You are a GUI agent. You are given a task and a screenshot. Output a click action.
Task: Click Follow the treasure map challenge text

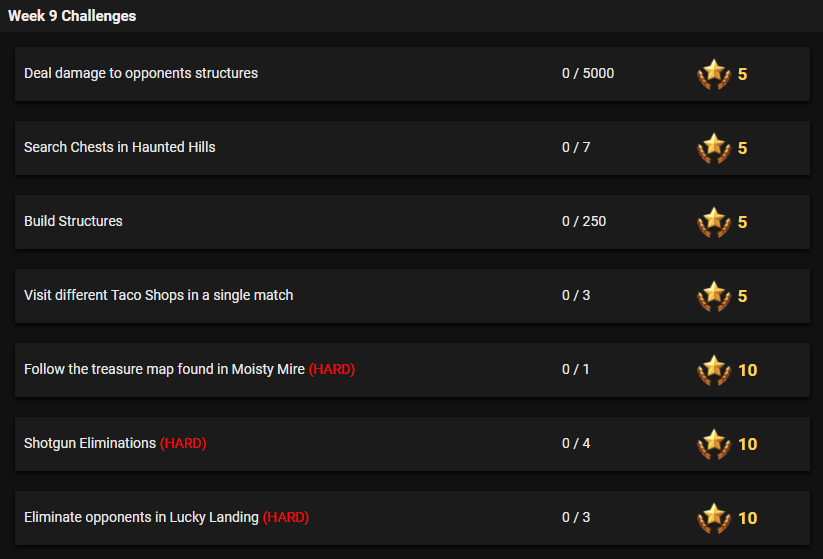point(164,369)
